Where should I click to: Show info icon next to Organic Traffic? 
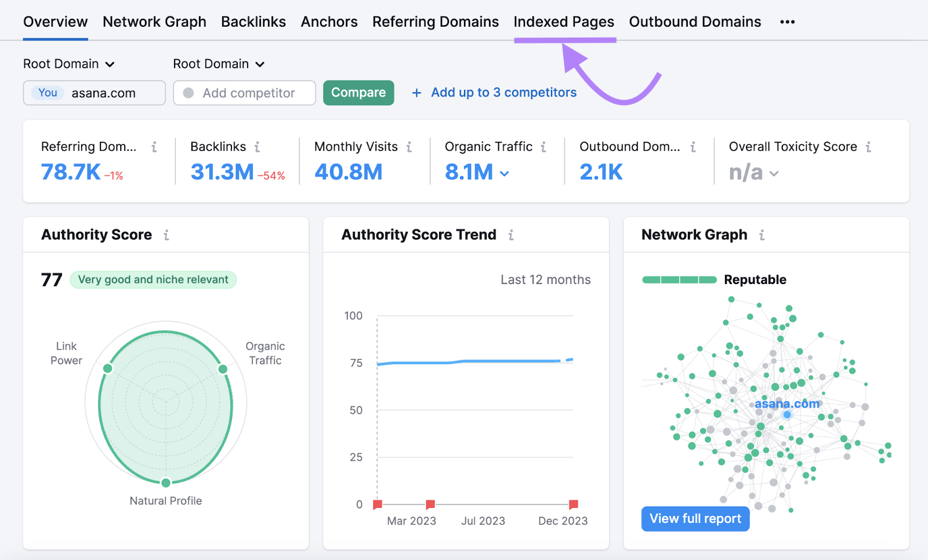[543, 147]
